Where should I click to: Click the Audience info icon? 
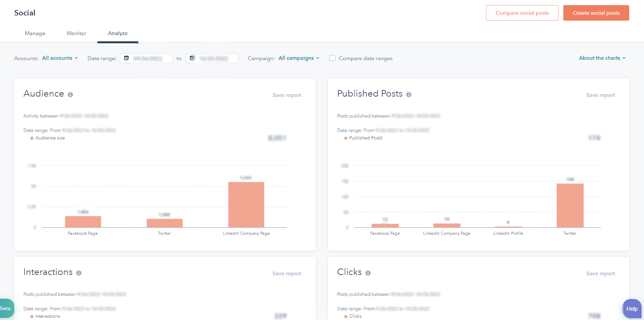pos(70,95)
